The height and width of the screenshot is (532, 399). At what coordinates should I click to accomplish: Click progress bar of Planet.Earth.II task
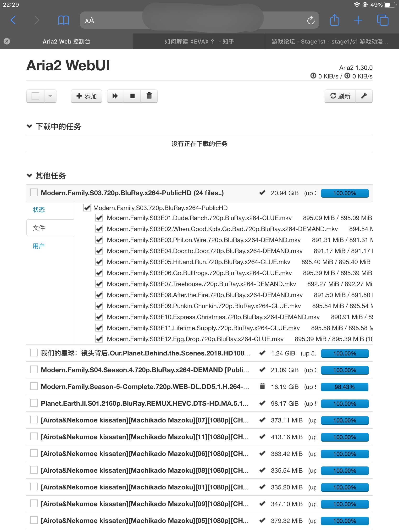(x=345, y=404)
